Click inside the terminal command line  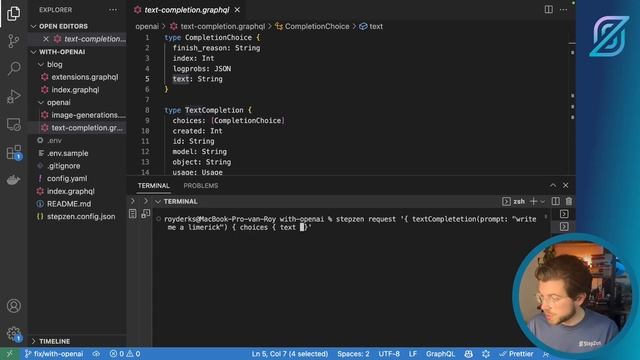[351, 223]
